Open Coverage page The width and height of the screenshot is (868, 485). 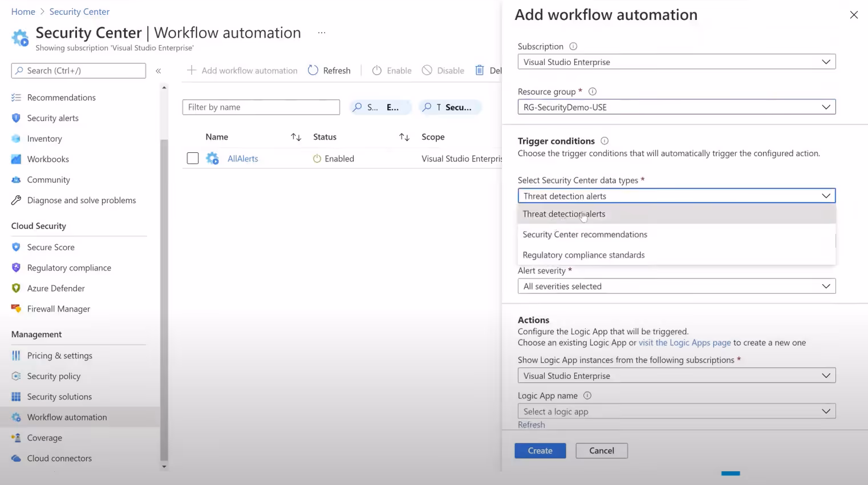point(44,438)
